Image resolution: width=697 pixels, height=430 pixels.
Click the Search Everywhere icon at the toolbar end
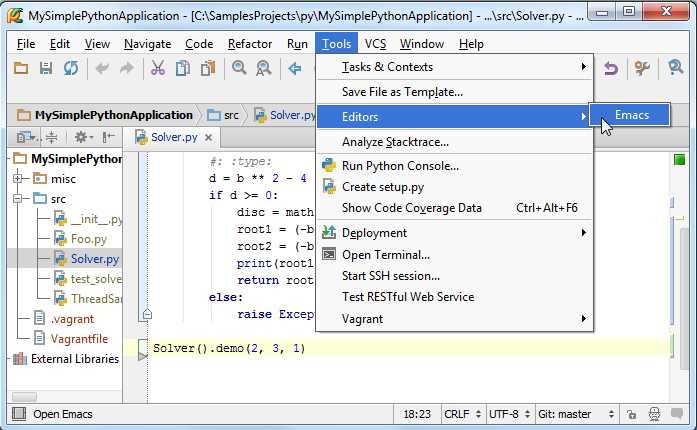(x=675, y=68)
